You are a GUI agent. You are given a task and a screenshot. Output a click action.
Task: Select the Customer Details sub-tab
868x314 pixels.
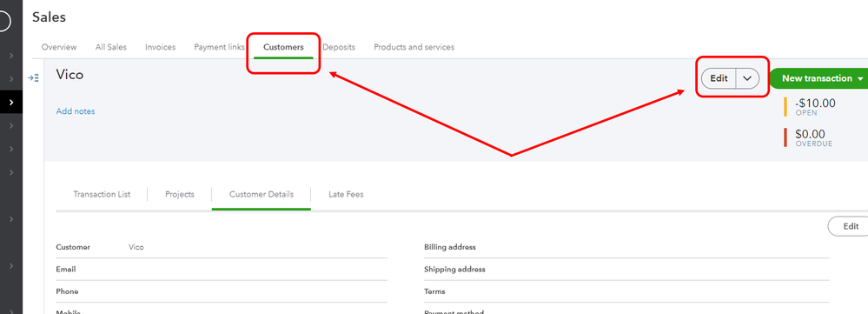[262, 194]
